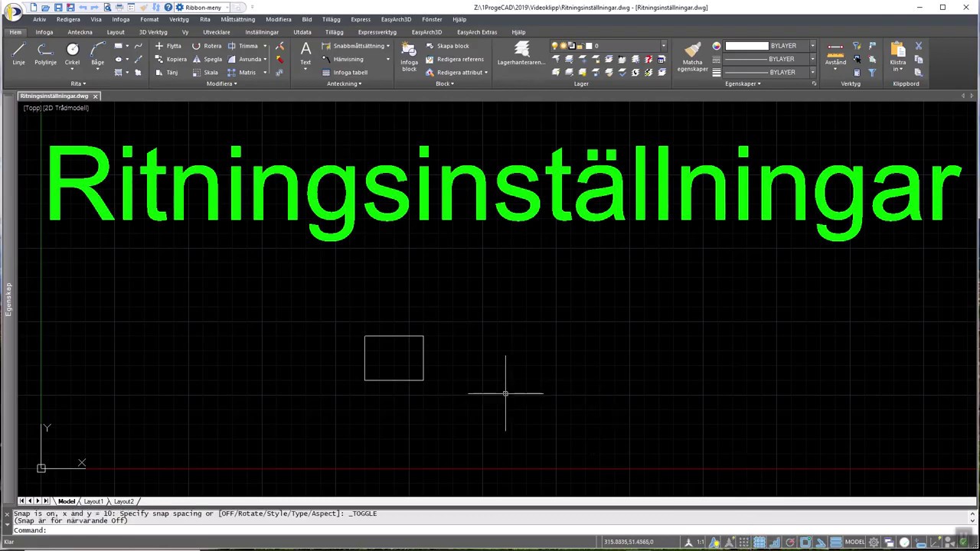Click the white color swatch in Egenskaper
This screenshot has height=551, width=980.
pyautogui.click(x=746, y=46)
